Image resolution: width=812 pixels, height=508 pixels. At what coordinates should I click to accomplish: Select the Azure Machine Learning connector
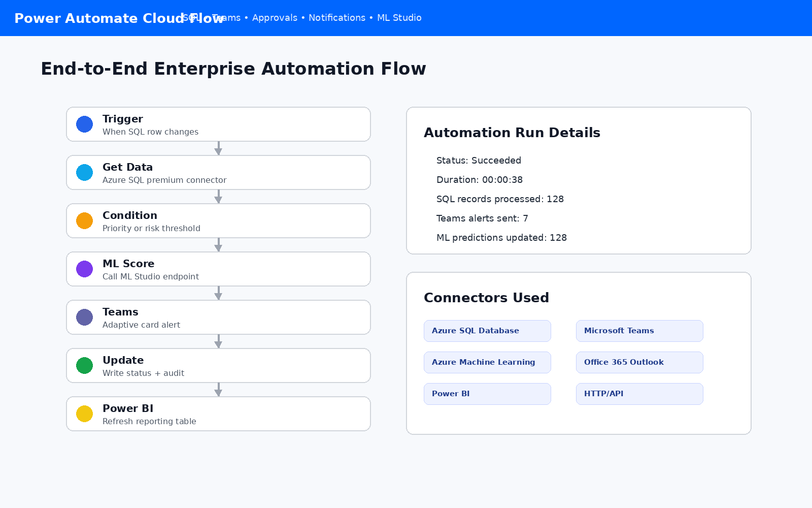pos(487,362)
